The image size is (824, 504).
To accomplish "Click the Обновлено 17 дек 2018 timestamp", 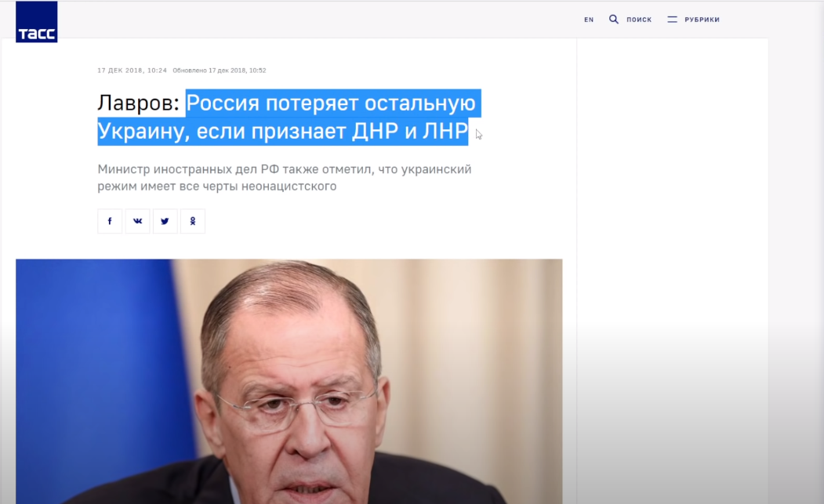I will [220, 71].
